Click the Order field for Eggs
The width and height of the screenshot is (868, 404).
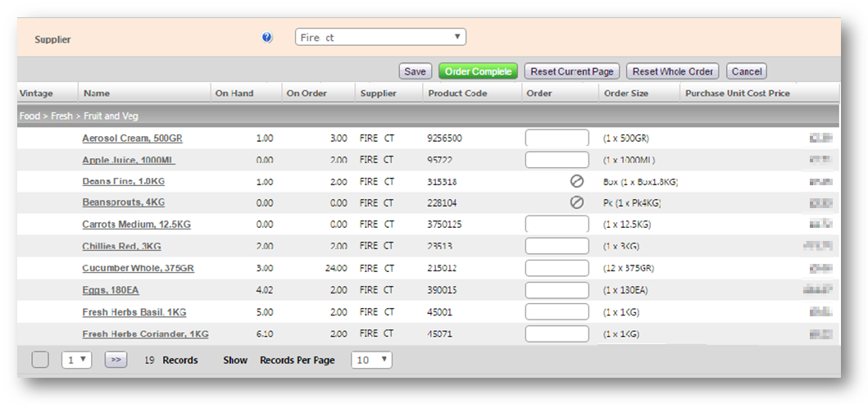557,290
